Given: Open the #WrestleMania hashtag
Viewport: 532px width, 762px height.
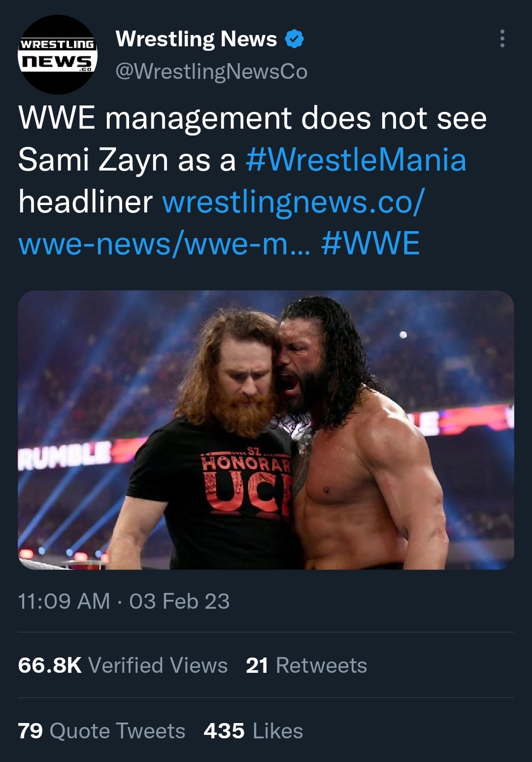Looking at the screenshot, I should (x=356, y=160).
